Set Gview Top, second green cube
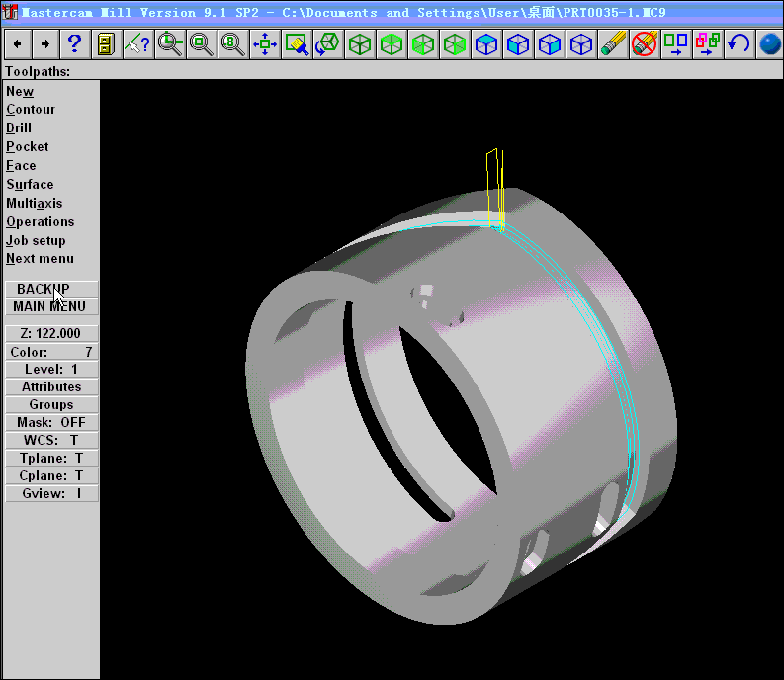The width and height of the screenshot is (784, 680). point(392,44)
